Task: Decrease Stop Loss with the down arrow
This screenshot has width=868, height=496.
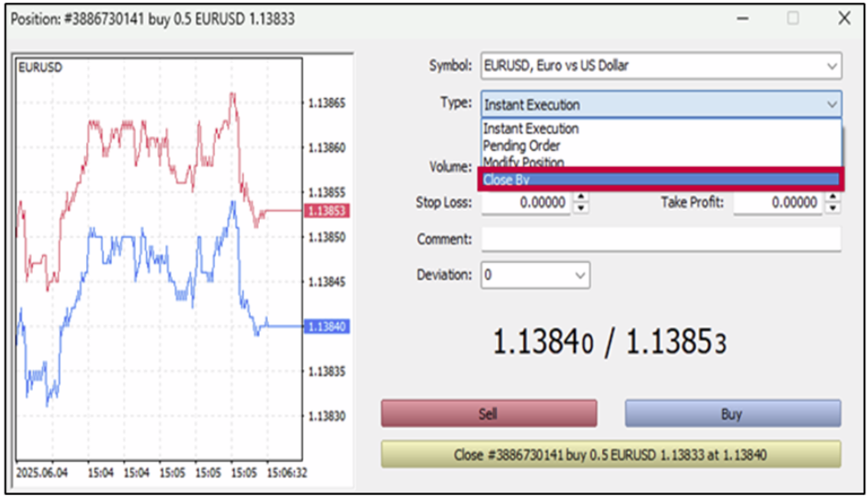Action: pyautogui.click(x=581, y=208)
